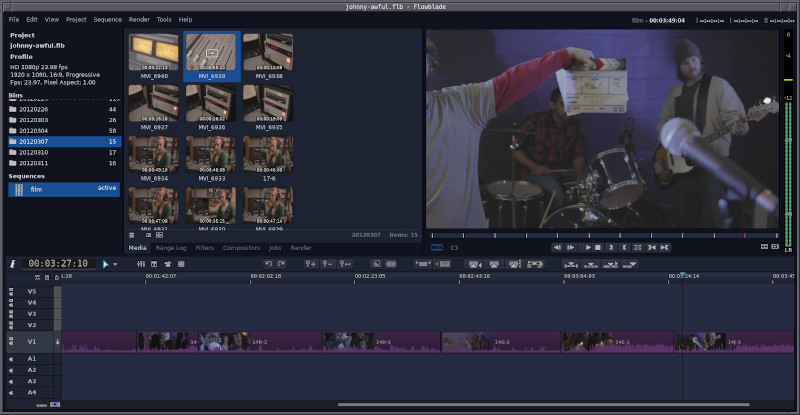Mute audio track A1
The width and height of the screenshot is (800, 415).
(x=11, y=359)
